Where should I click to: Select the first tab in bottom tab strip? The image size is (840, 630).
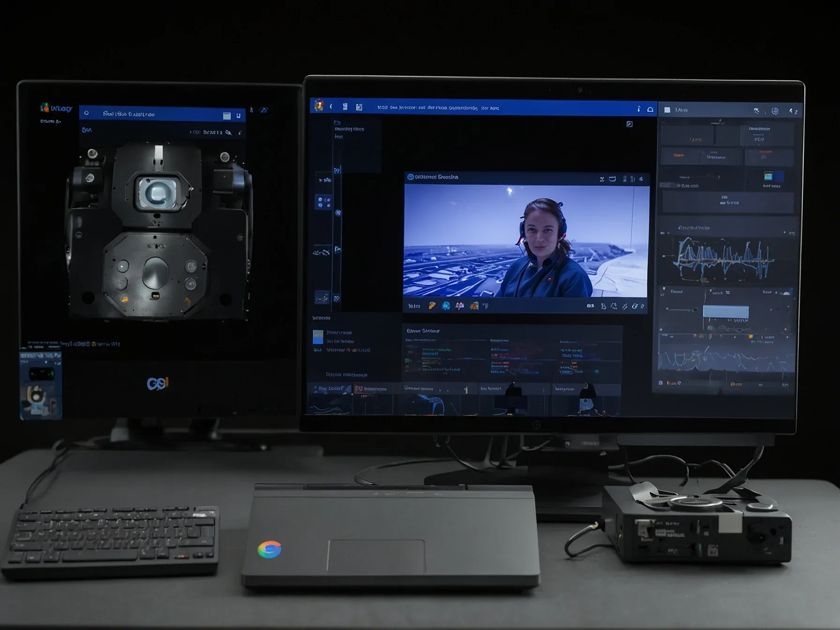330,389
